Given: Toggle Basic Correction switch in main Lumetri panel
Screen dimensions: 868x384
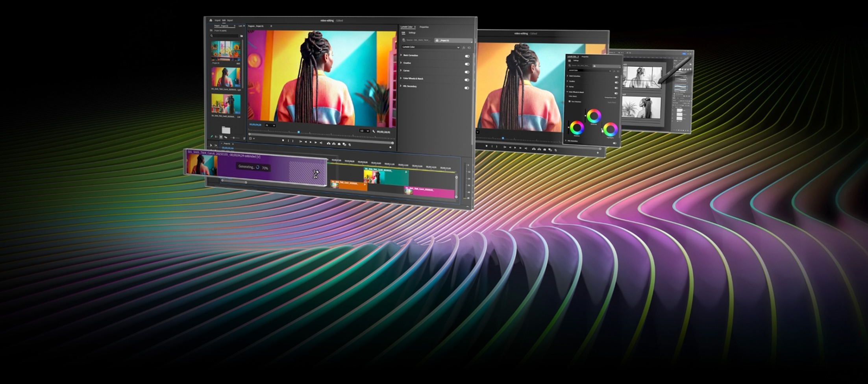Looking at the screenshot, I should pos(467,56).
